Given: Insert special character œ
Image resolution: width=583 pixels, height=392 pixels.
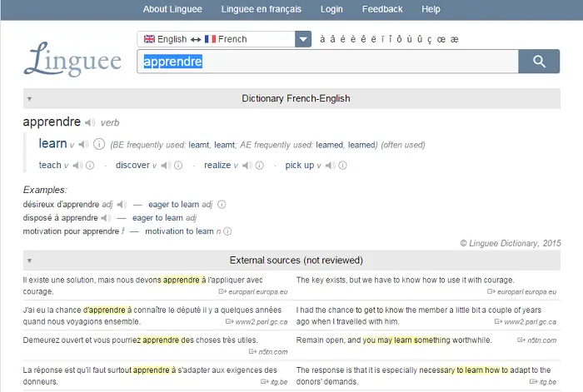Looking at the screenshot, I should pos(440,39).
